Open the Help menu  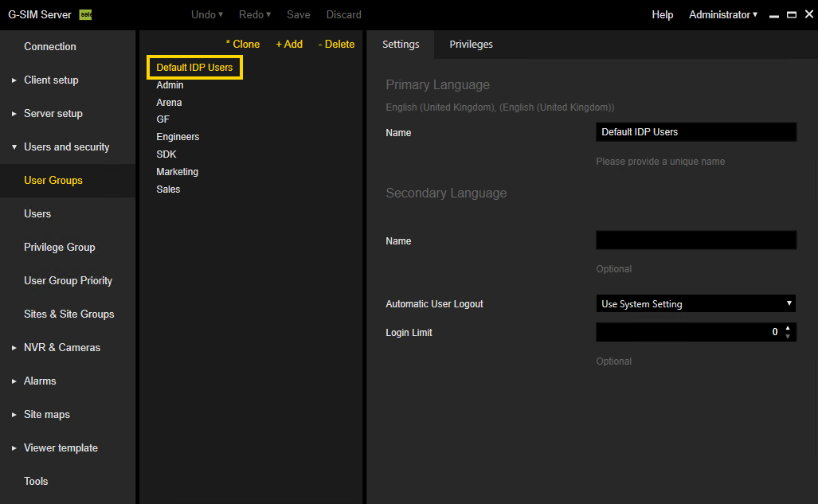662,14
